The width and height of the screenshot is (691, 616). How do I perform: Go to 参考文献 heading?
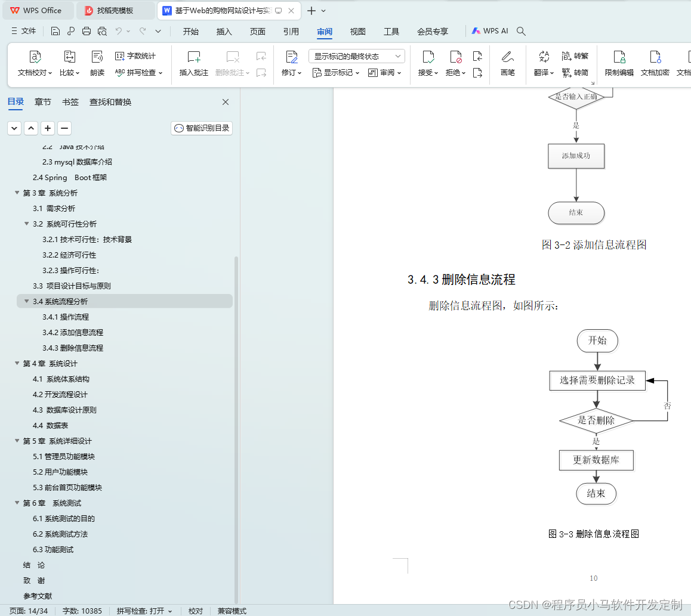pos(38,596)
